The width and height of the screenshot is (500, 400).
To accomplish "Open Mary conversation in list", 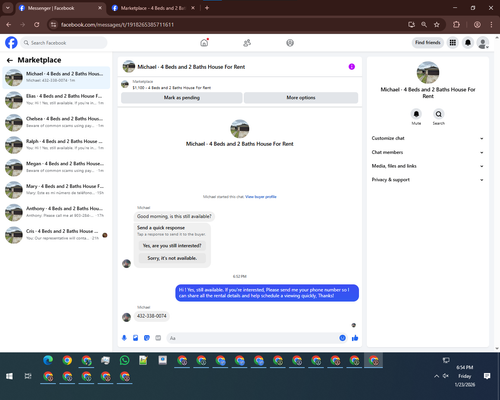I will tap(56, 190).
